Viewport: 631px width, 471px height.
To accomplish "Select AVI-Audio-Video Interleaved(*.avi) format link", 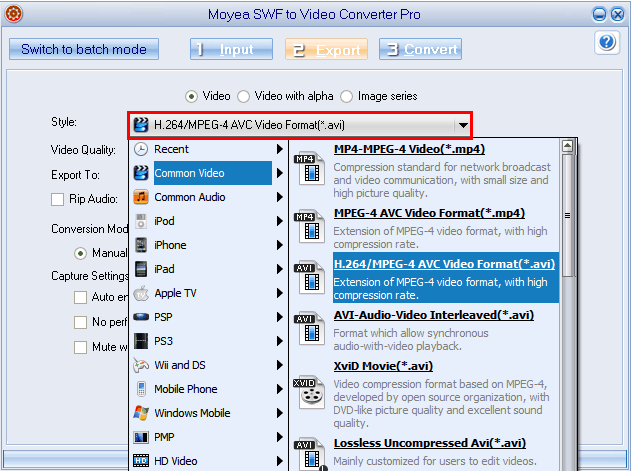I will tap(434, 315).
